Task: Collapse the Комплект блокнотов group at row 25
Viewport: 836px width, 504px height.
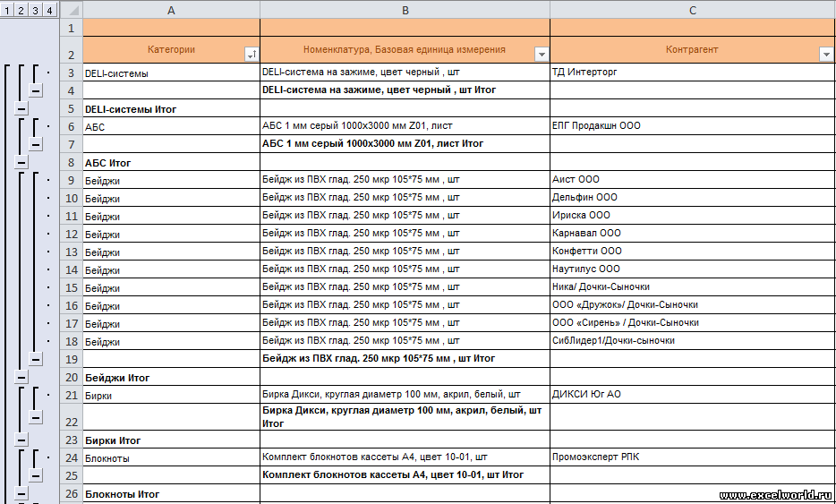Action: pyautogui.click(x=36, y=475)
